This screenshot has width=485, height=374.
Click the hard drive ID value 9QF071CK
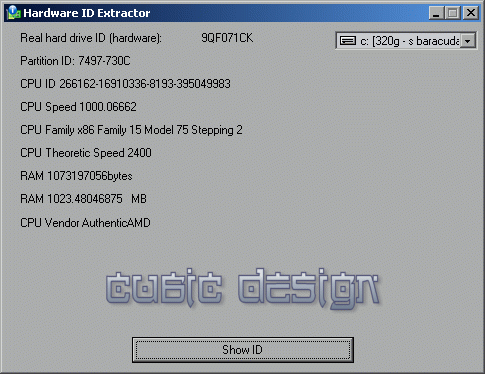[227, 38]
